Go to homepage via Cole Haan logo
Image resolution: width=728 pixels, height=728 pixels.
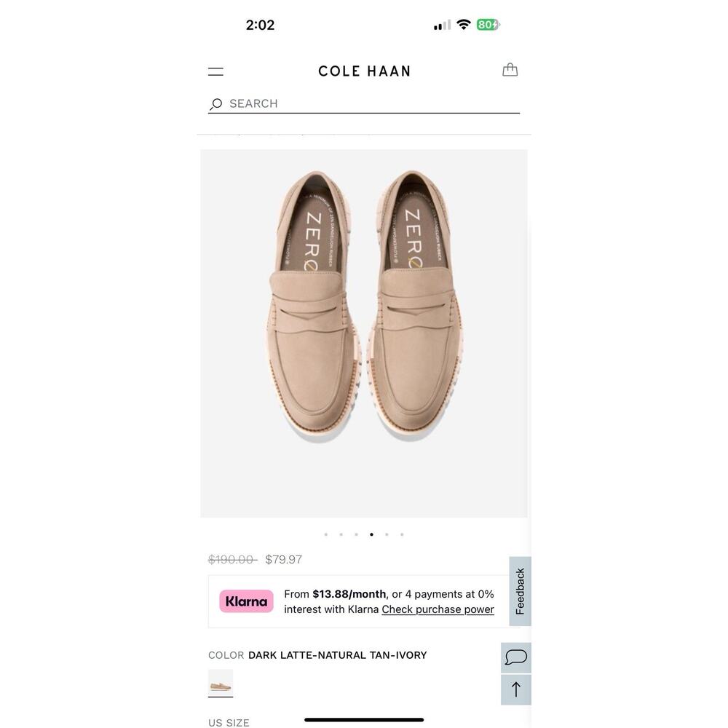point(364,71)
